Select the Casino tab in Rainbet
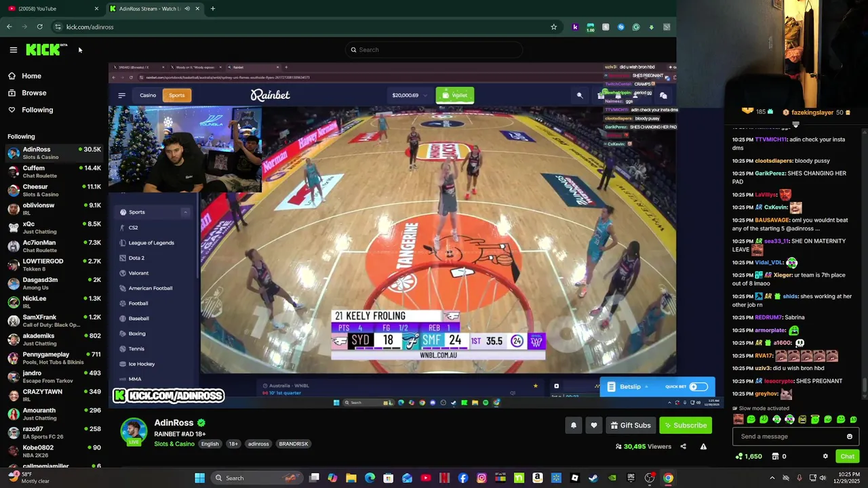 click(148, 96)
